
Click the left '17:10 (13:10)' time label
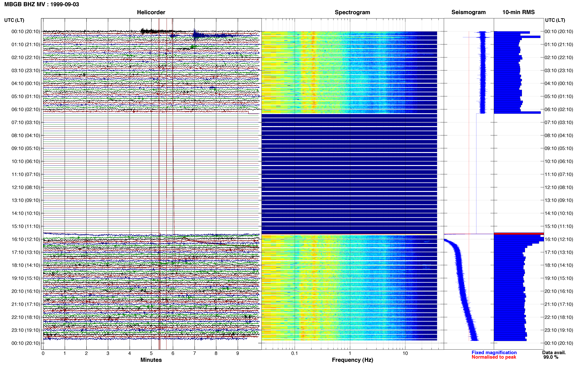pyautogui.click(x=26, y=252)
